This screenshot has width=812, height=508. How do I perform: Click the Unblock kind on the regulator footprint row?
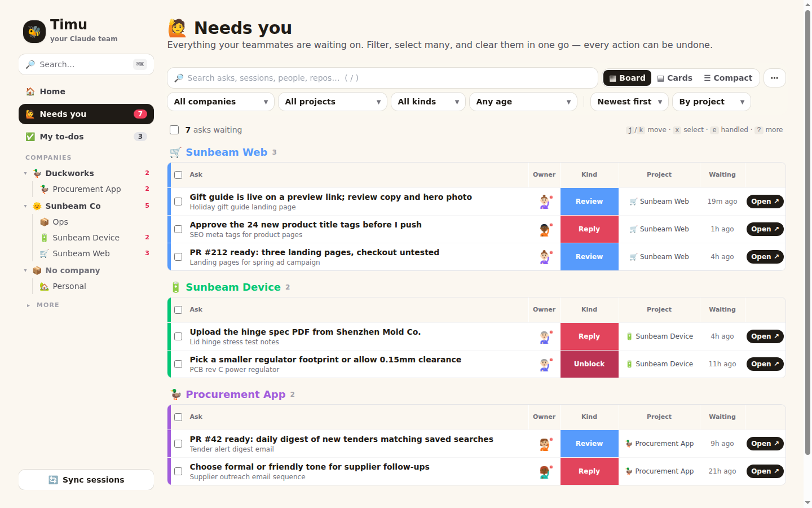[589, 364]
